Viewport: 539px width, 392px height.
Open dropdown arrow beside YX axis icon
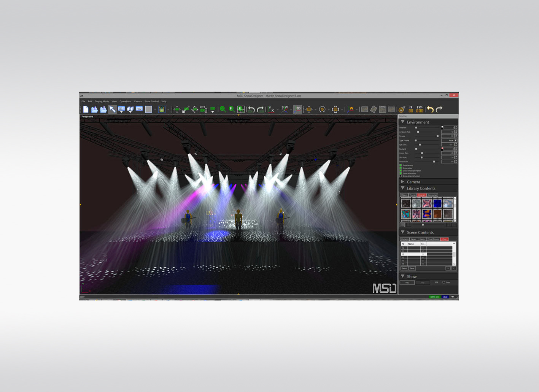(x=278, y=110)
